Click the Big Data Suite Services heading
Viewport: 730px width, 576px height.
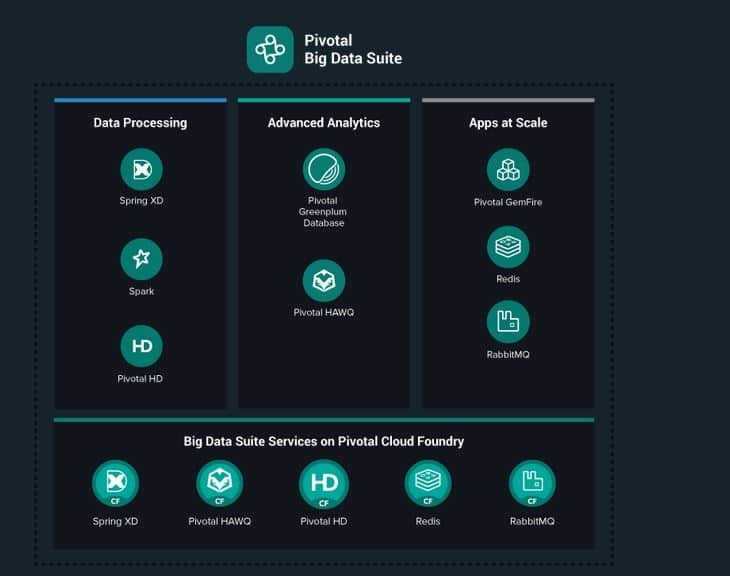[324, 441]
